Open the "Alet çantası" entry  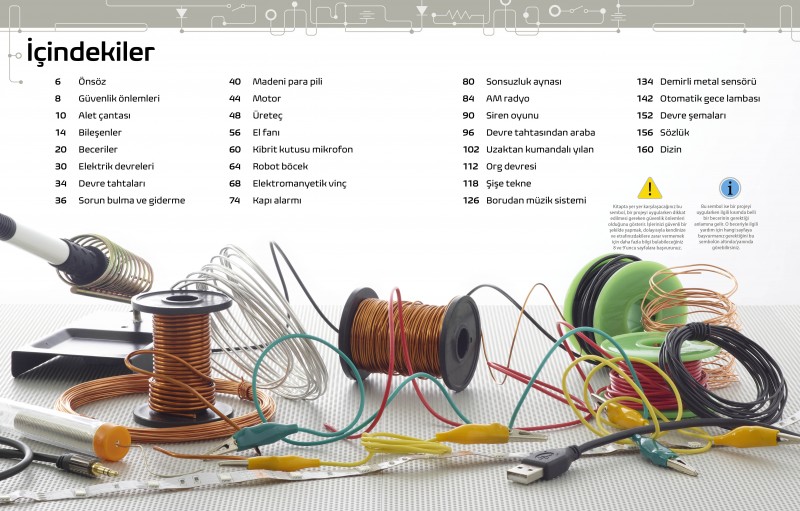pos(105,116)
